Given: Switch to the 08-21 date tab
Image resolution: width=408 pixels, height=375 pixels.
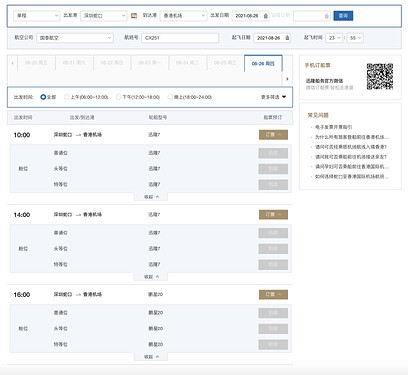Looking at the screenshot, I should click(x=74, y=63).
